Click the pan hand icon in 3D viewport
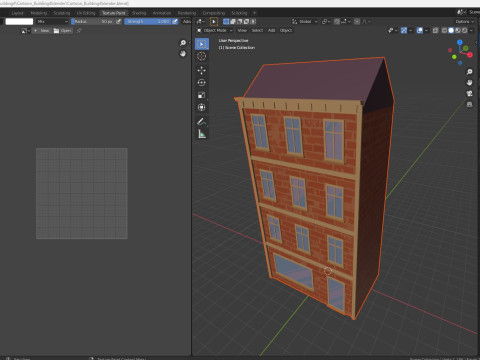 pos(469,82)
